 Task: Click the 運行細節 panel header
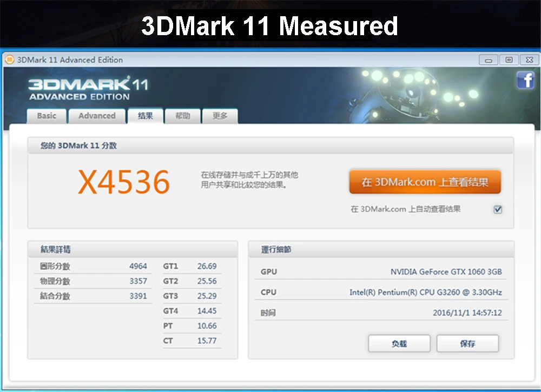[276, 249]
